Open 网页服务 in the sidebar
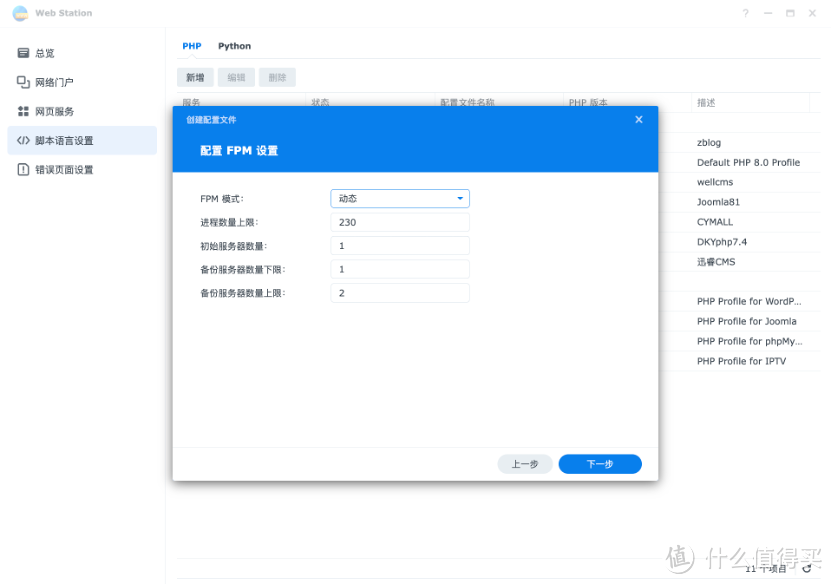Screen dimensions: 832x584 82,111
